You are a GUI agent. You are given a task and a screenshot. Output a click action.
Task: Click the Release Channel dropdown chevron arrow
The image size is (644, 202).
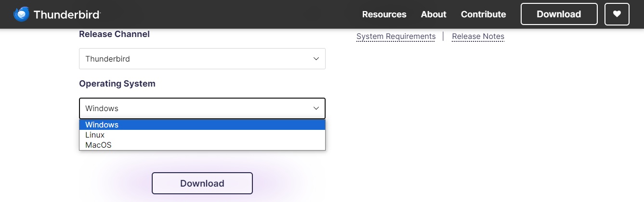click(316, 59)
